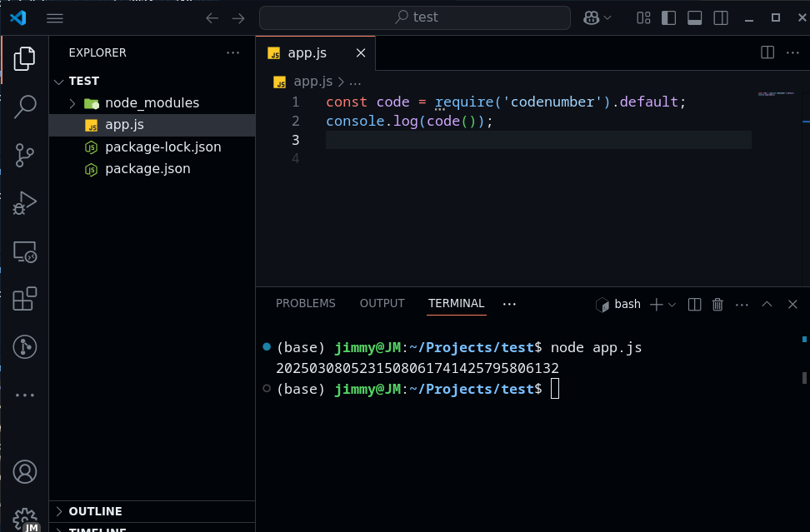Go forward in navigation history
Screen dimensions: 810x532
click(x=238, y=18)
